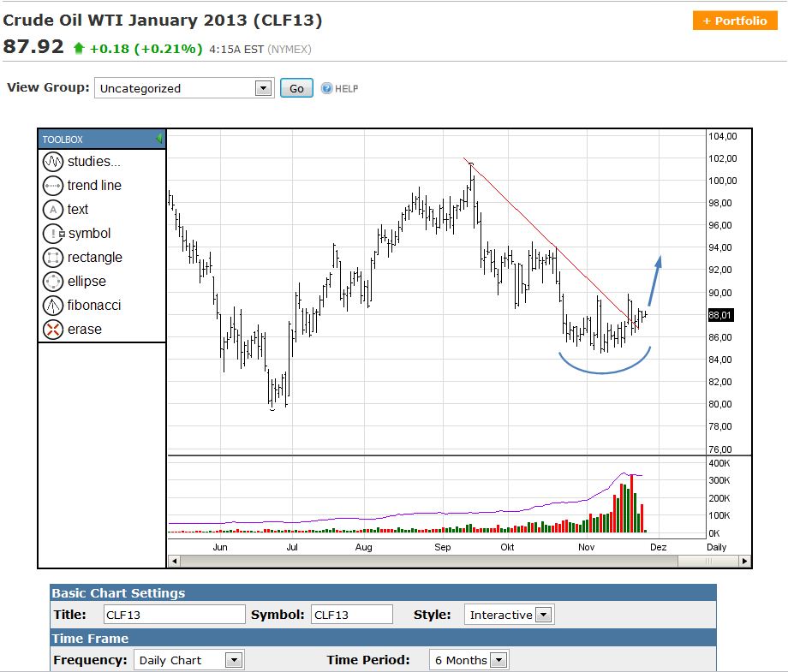This screenshot has width=788, height=672.
Task: Click the Sep label on time axis
Action: pos(442,547)
